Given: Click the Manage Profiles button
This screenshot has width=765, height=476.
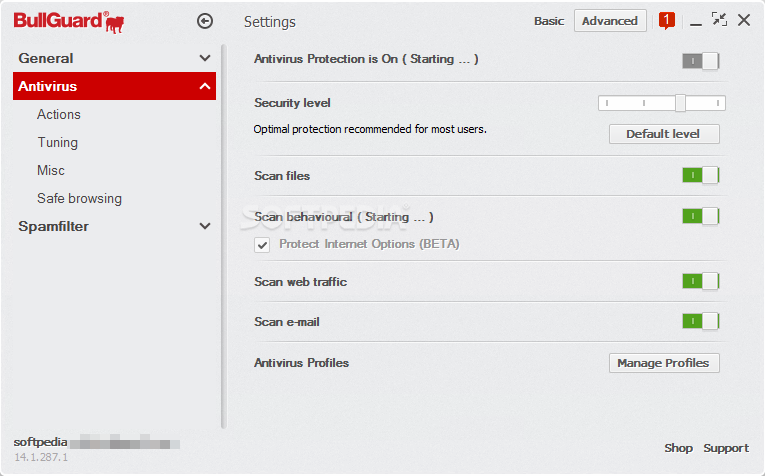Looking at the screenshot, I should click(x=664, y=363).
